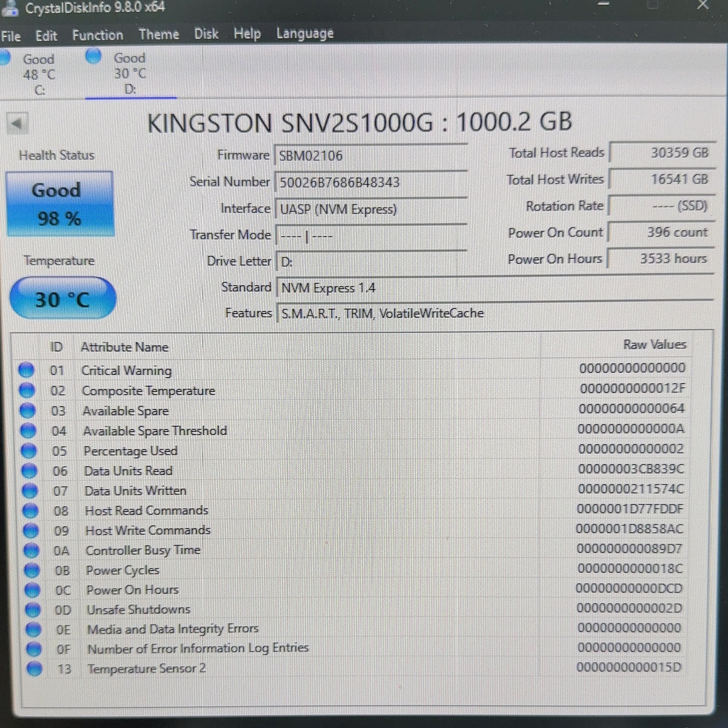This screenshot has height=728, width=728.
Task: Click the status dot for Media and Data Integrity Errors
Action: (x=34, y=630)
